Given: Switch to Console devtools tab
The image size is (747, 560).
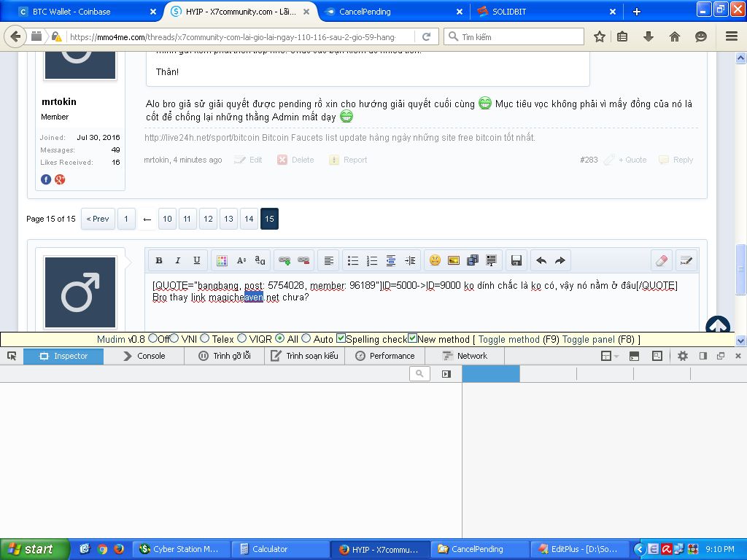Looking at the screenshot, I should pyautogui.click(x=144, y=356).
